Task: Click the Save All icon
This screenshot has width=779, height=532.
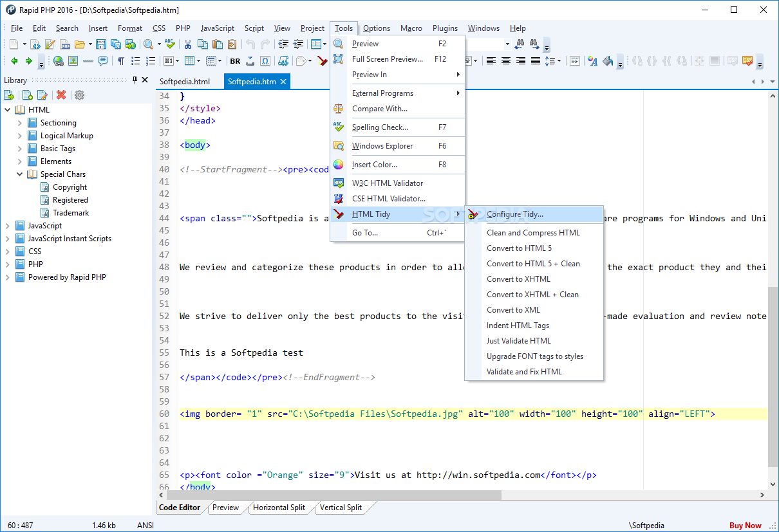Action: (116, 44)
